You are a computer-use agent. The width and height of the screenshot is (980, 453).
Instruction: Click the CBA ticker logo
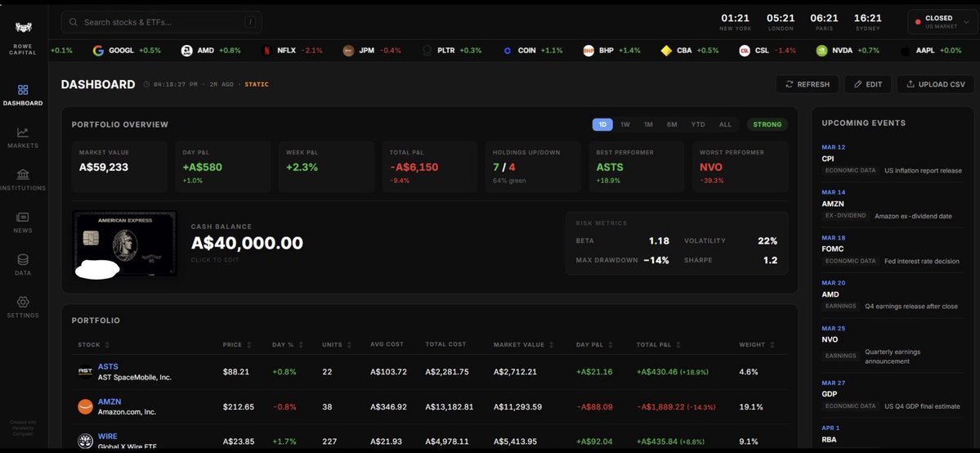(x=666, y=51)
